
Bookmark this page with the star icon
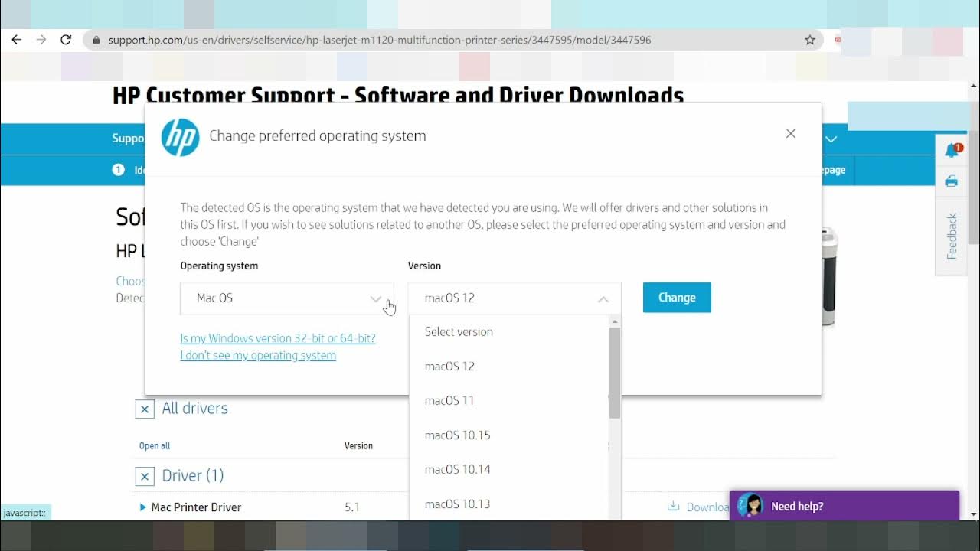coord(810,40)
